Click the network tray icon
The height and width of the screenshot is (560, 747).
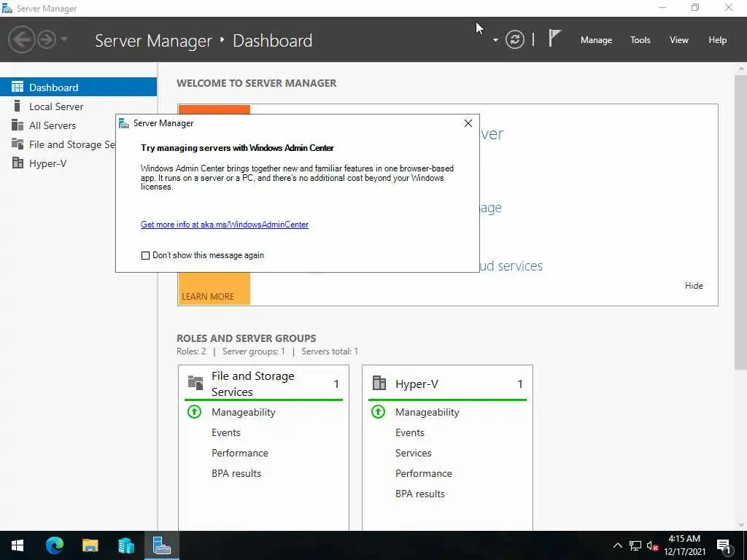click(635, 545)
